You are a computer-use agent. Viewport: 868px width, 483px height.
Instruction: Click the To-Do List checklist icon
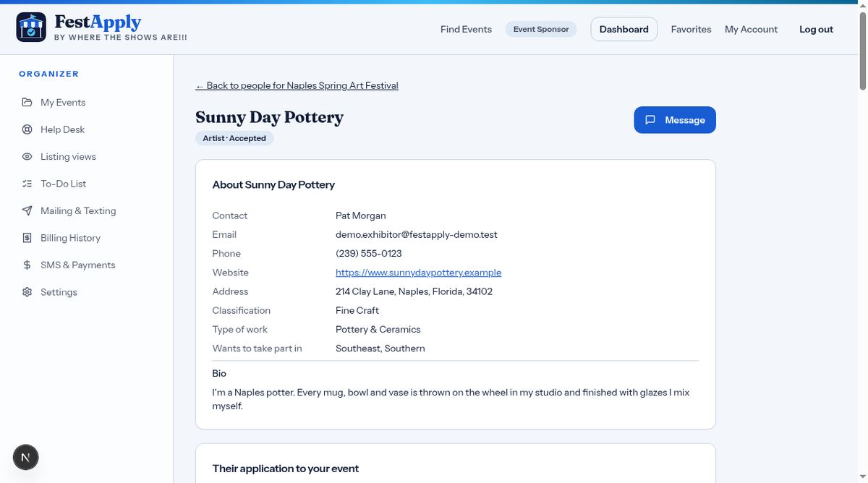click(27, 184)
